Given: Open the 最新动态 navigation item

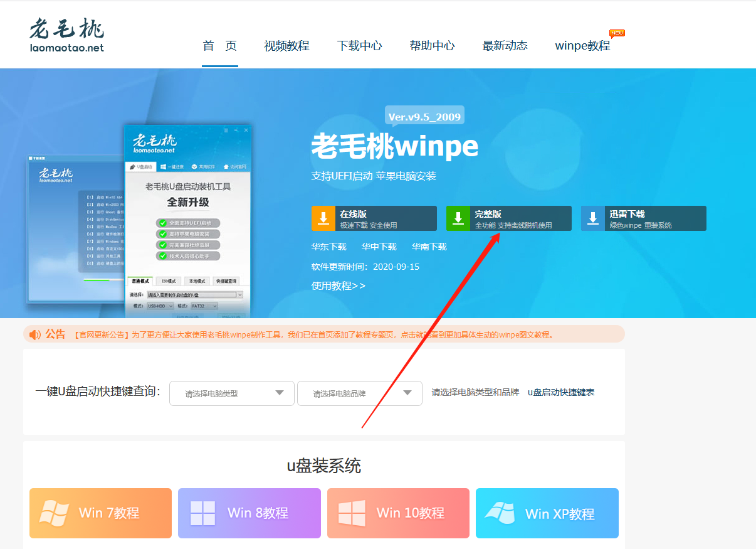Looking at the screenshot, I should [505, 46].
